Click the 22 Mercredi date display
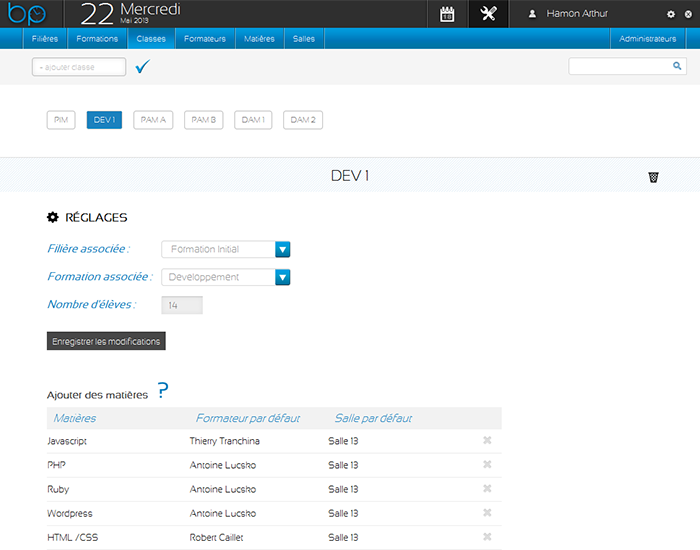Screen dimensions: 700x550 pos(131,14)
